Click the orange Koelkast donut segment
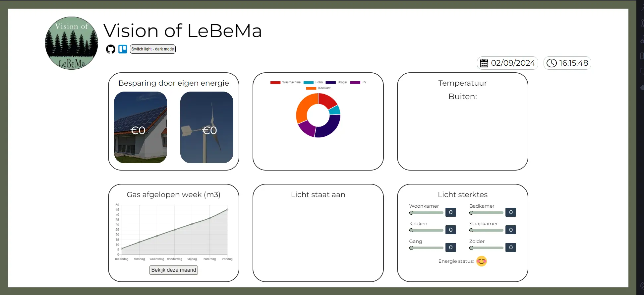The height and width of the screenshot is (295, 644). [x=304, y=107]
